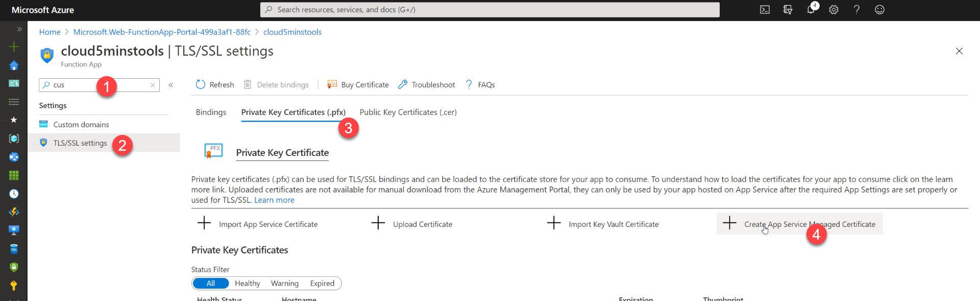Open Troubleshoot from the toolbar
This screenshot has width=980, height=301.
pyautogui.click(x=426, y=84)
